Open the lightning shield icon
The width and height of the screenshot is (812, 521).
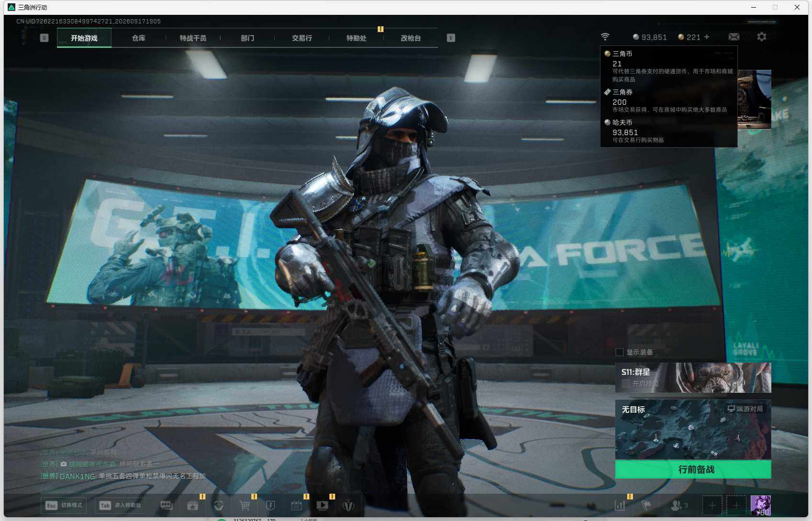(271, 506)
